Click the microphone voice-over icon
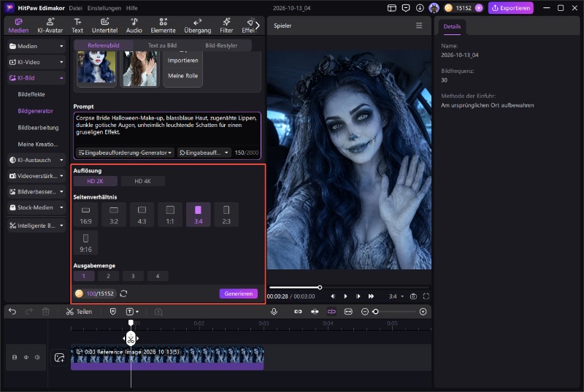The height and width of the screenshot is (392, 584). (x=274, y=312)
